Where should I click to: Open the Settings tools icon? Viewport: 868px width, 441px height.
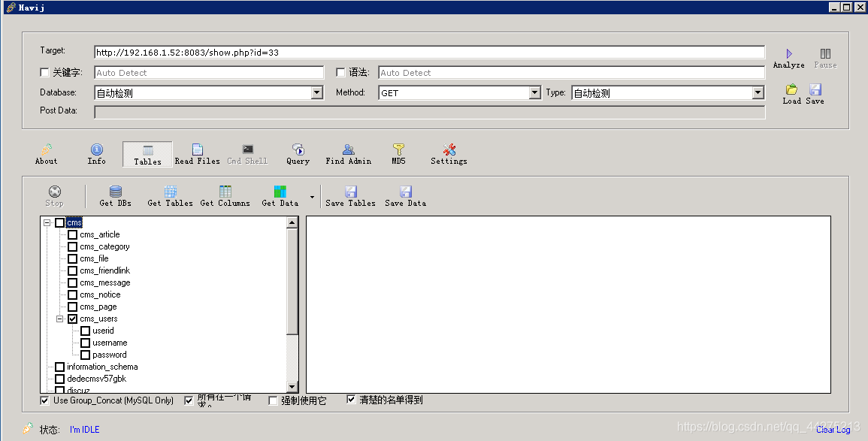point(449,150)
